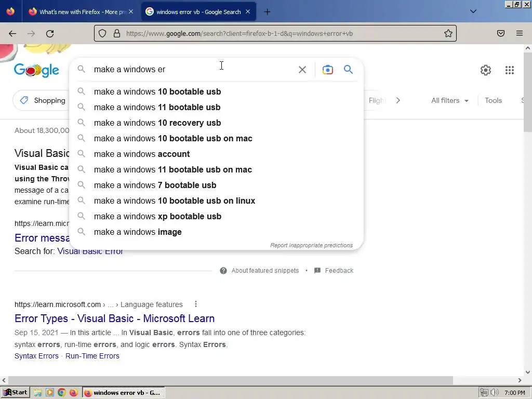
Task: Submit search with magnifier button
Action: click(x=349, y=70)
